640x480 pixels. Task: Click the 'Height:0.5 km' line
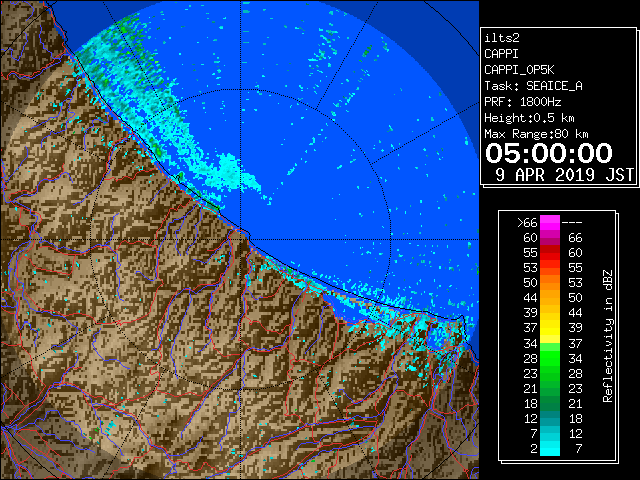(x=529, y=118)
